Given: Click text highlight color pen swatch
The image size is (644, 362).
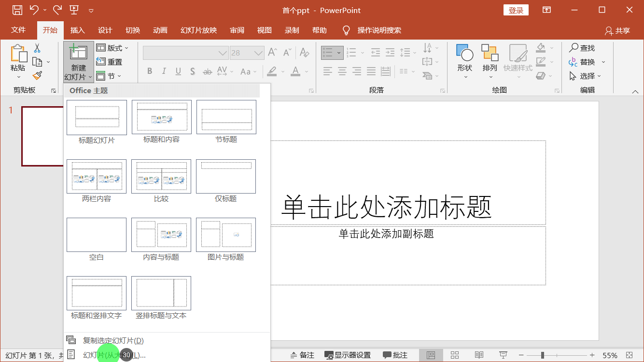Looking at the screenshot, I should pyautogui.click(x=272, y=71).
